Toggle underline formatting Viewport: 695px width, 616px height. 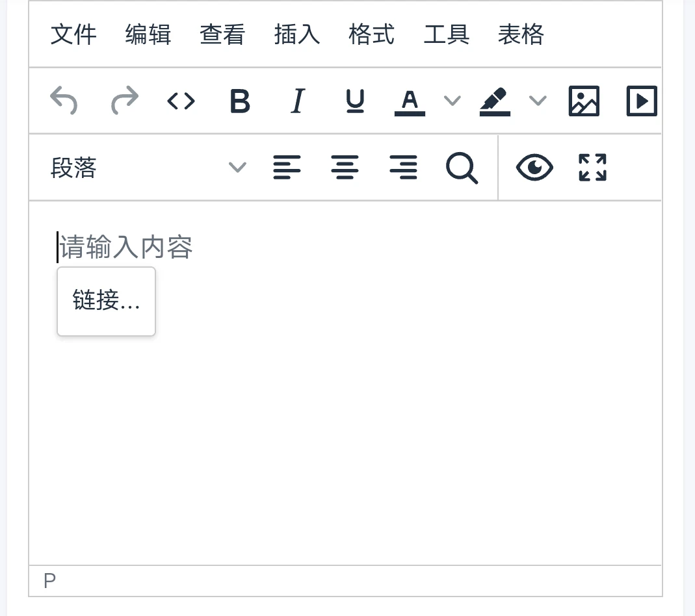pos(354,101)
